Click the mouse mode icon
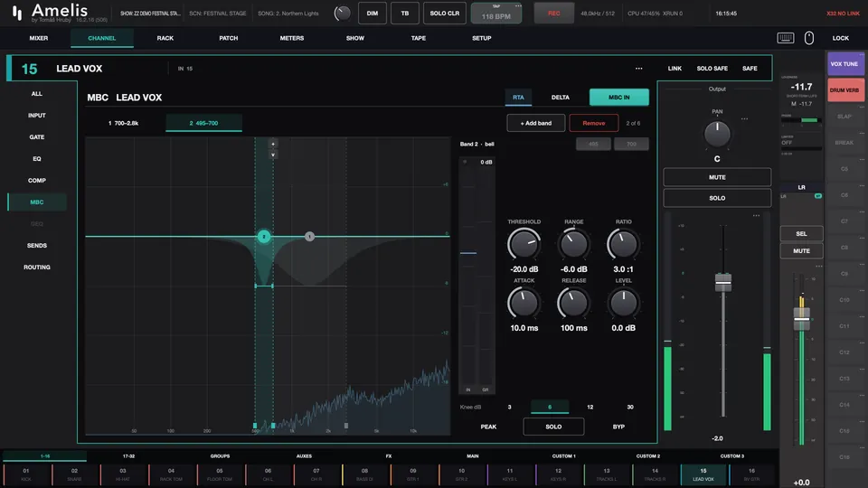Screen dimensions: 868x488 (x=808, y=38)
